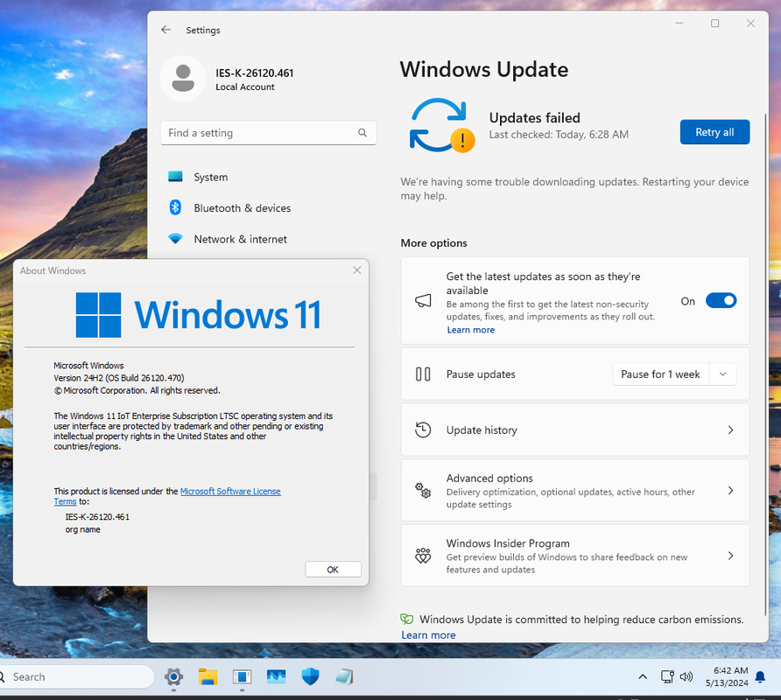This screenshot has width=781, height=700.
Task: Show hidden tray icons chevron
Action: click(643, 676)
